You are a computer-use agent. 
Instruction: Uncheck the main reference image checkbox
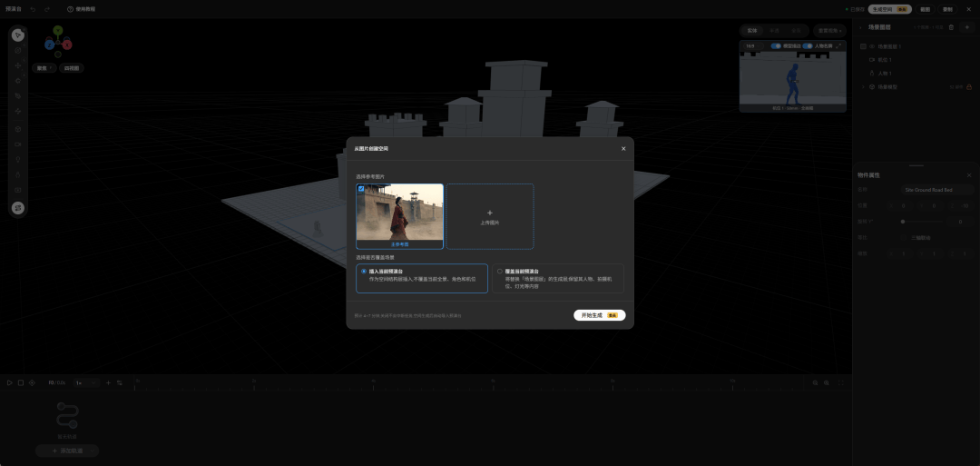[361, 188]
